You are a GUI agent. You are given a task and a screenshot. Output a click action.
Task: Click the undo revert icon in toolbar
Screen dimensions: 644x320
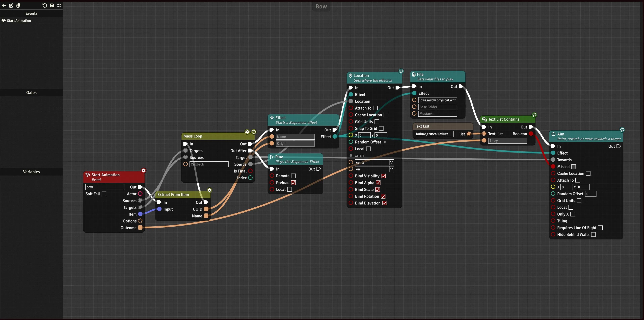point(44,6)
